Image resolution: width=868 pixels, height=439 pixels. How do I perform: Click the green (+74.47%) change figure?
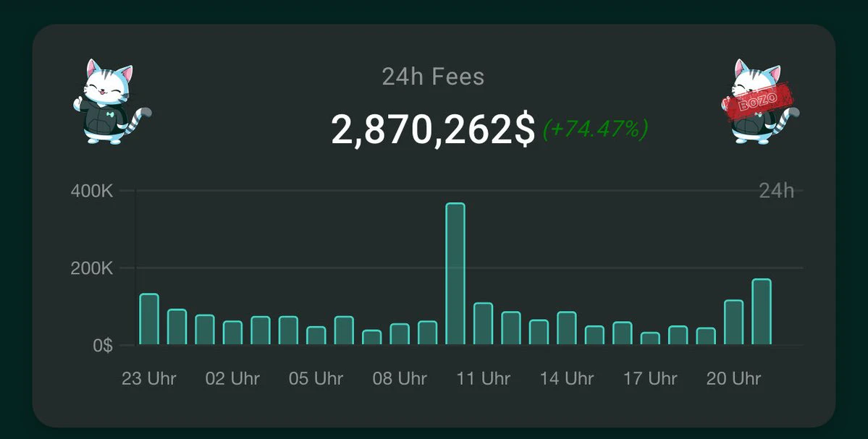(x=595, y=129)
